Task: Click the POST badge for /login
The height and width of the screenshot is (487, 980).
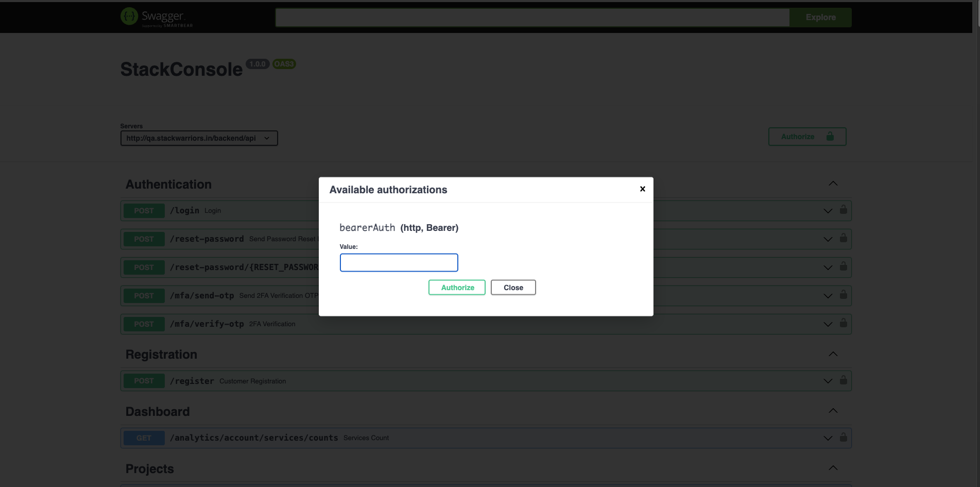Action: tap(144, 211)
